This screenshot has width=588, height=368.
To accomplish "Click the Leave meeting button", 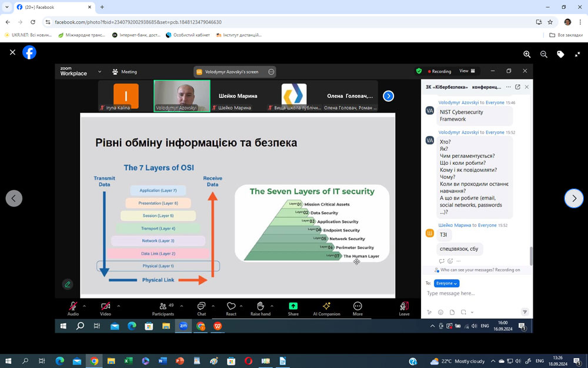I will coord(404,309).
